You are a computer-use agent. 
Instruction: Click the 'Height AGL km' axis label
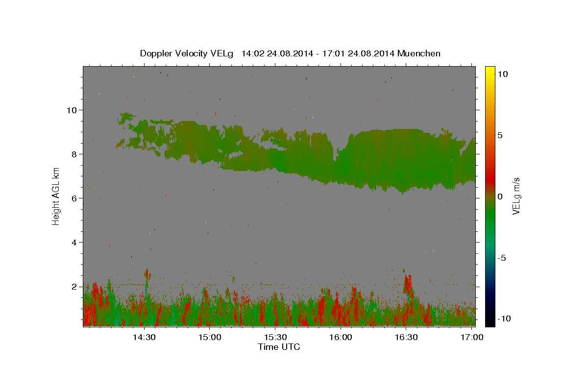56,196
